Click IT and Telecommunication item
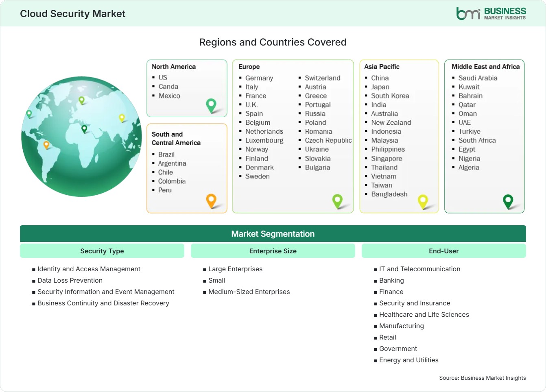 pyautogui.click(x=420, y=269)
